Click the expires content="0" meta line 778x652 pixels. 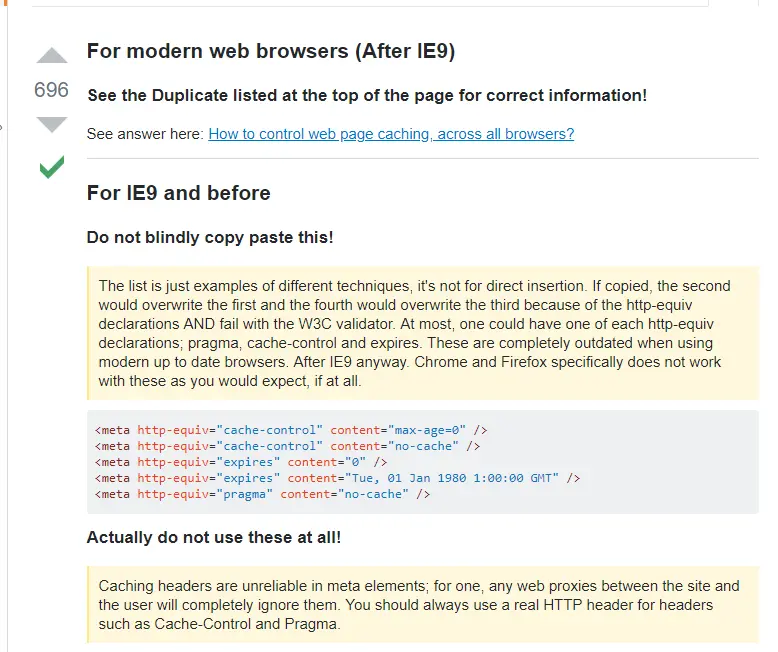[x=241, y=462]
